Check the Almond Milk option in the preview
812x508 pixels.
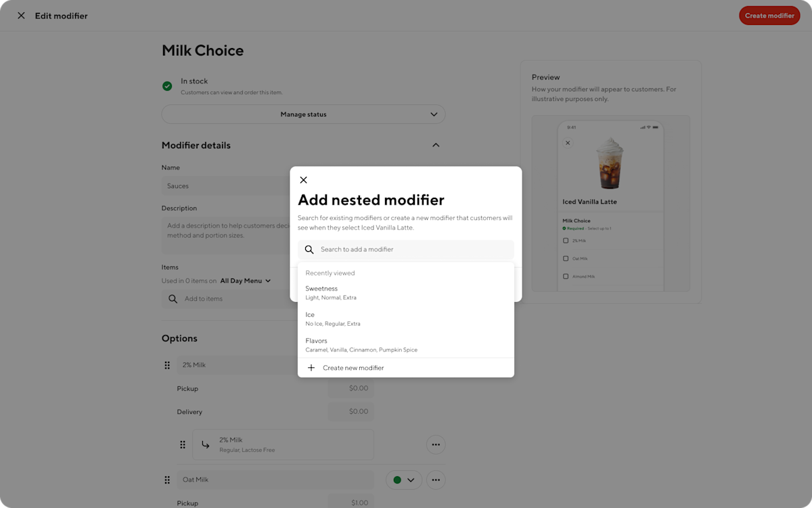[565, 276]
